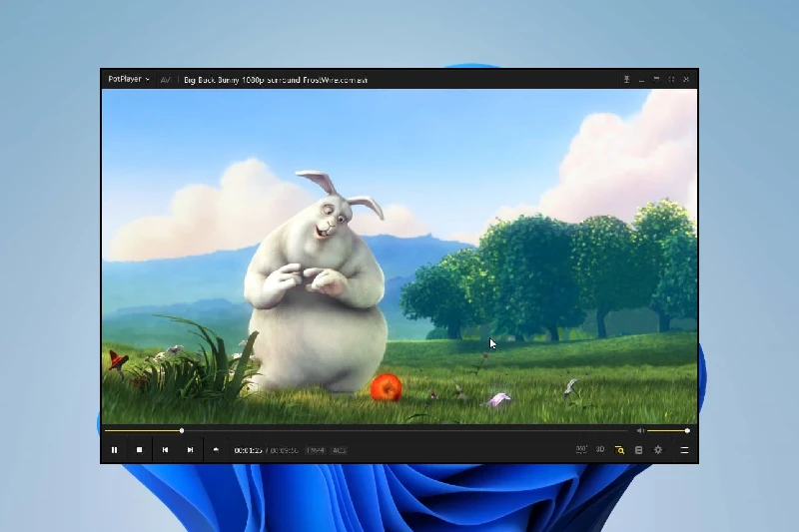
Task: Click the seek bar progress handle
Action: click(x=182, y=431)
